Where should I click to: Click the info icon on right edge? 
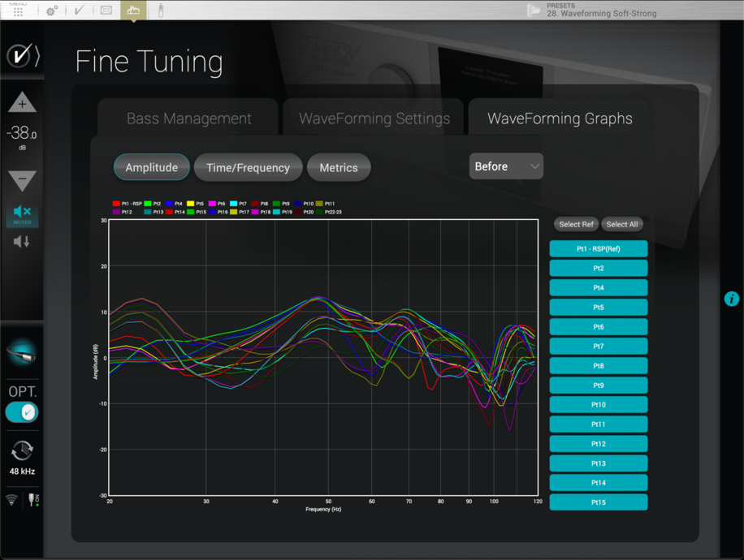coord(731,299)
